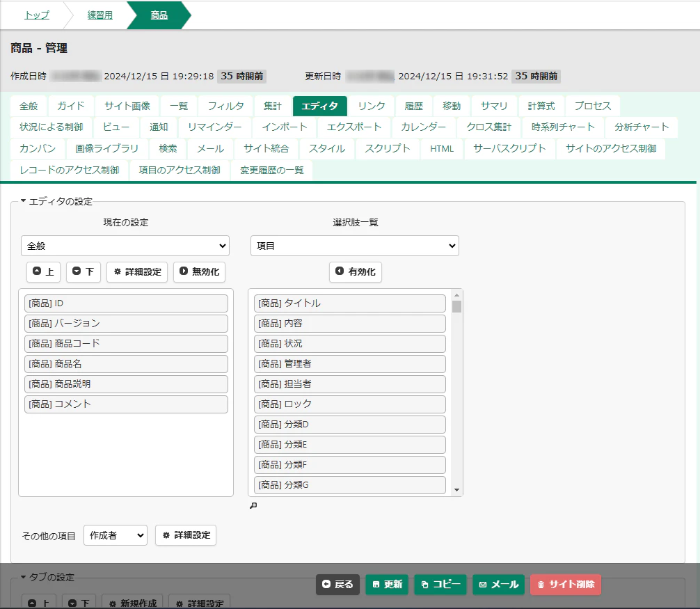Click the コピー button

tap(440, 585)
